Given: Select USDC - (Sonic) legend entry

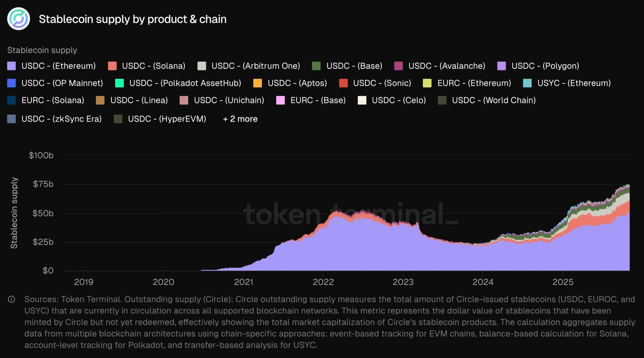Looking at the screenshot, I should (x=375, y=83).
